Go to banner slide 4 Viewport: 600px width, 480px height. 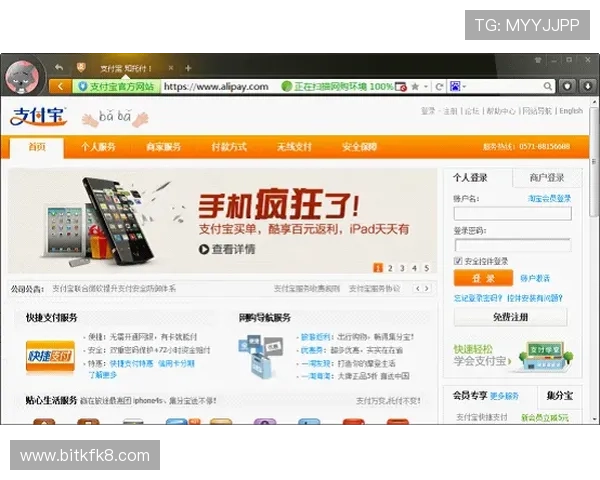tap(414, 268)
